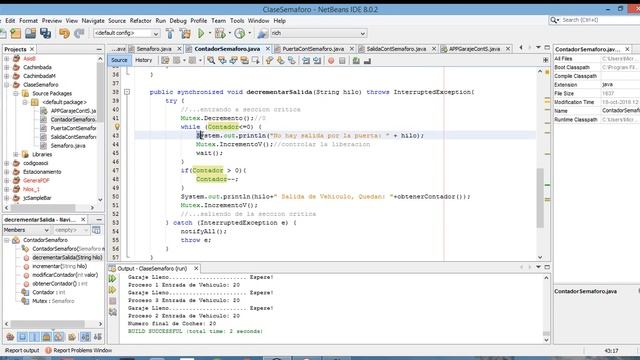Open the Run Project dropdown arrow

[x=210, y=33]
